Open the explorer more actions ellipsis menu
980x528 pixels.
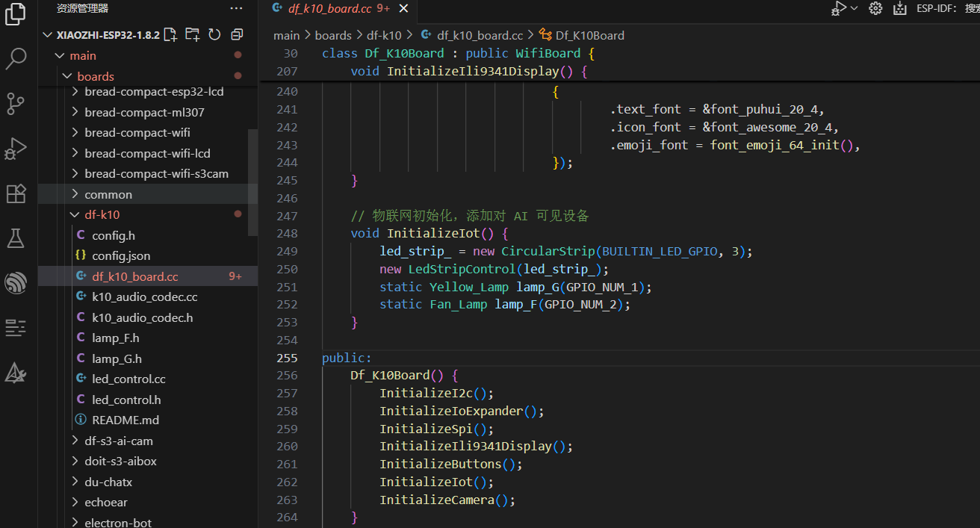coord(236,8)
